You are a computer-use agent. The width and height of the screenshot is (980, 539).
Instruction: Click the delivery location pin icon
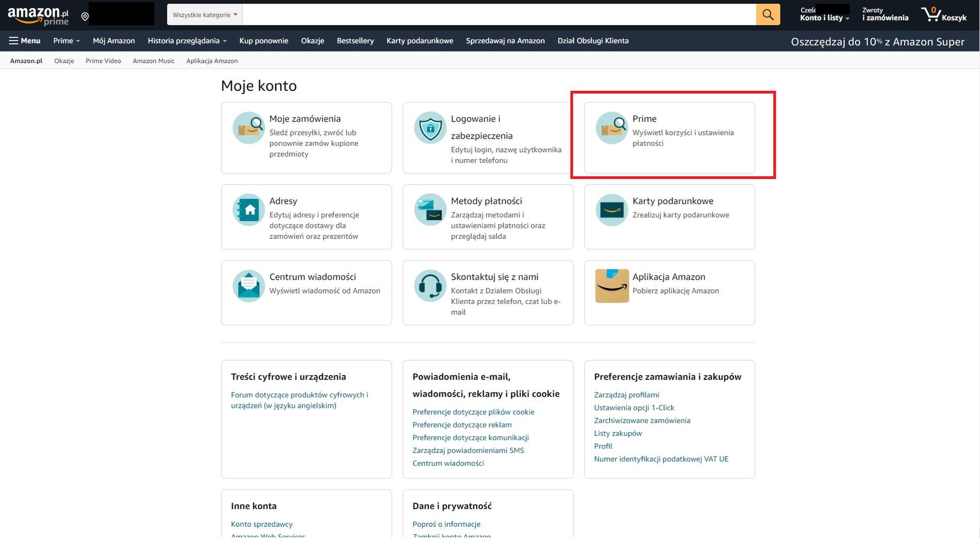(85, 17)
